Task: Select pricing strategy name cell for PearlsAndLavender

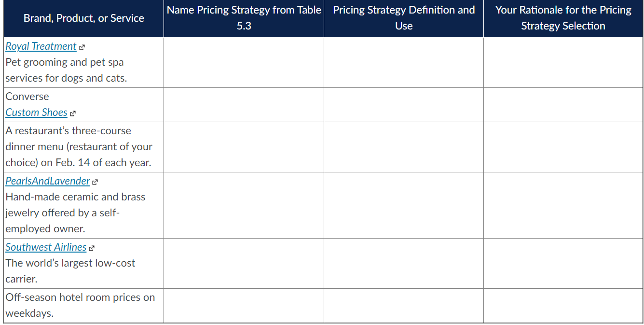Action: pyautogui.click(x=244, y=205)
